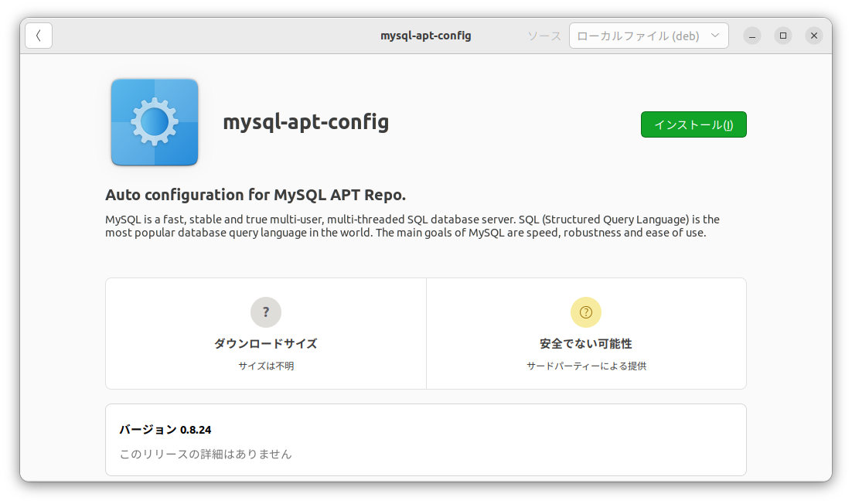Click the mysql-apt-config gear app icon
Viewport: 852px width, 504px height.
click(155, 122)
